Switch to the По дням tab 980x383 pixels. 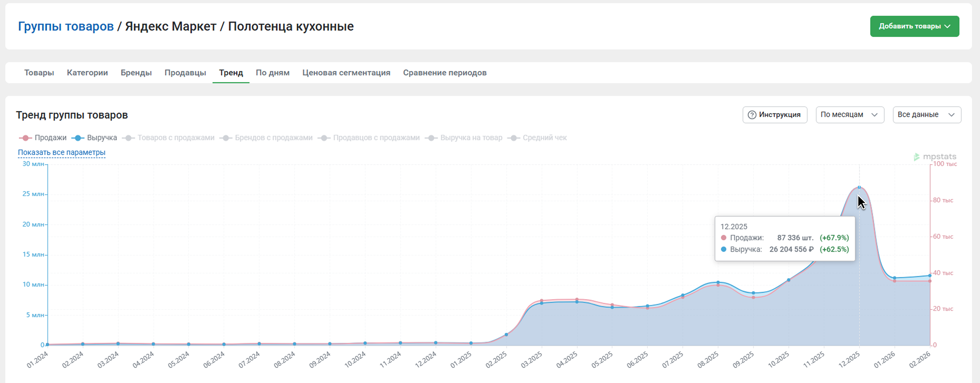point(272,73)
